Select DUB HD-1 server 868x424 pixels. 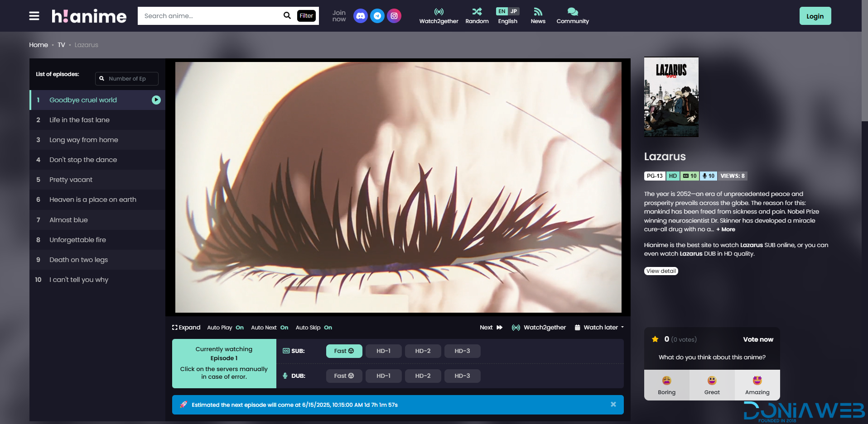point(383,376)
